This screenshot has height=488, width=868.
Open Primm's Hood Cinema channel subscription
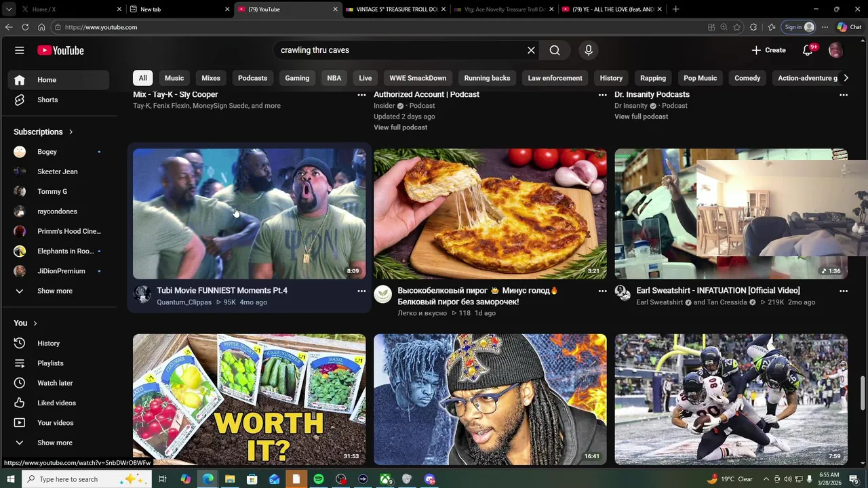click(x=59, y=231)
